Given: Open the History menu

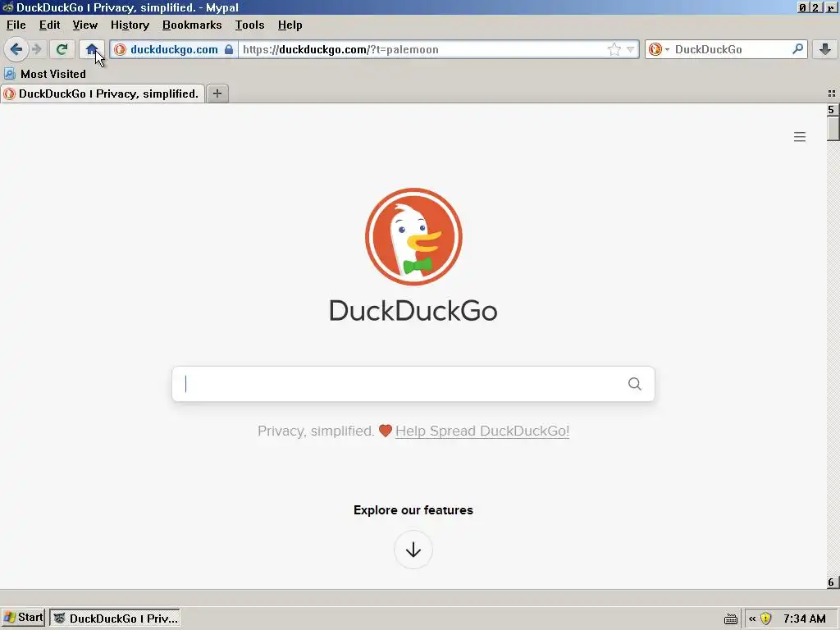Looking at the screenshot, I should [130, 25].
